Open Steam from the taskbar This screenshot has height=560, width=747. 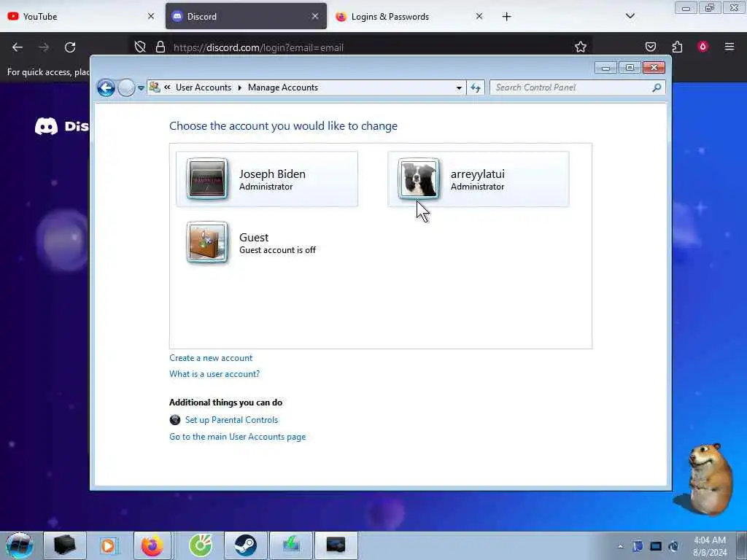[245, 545]
